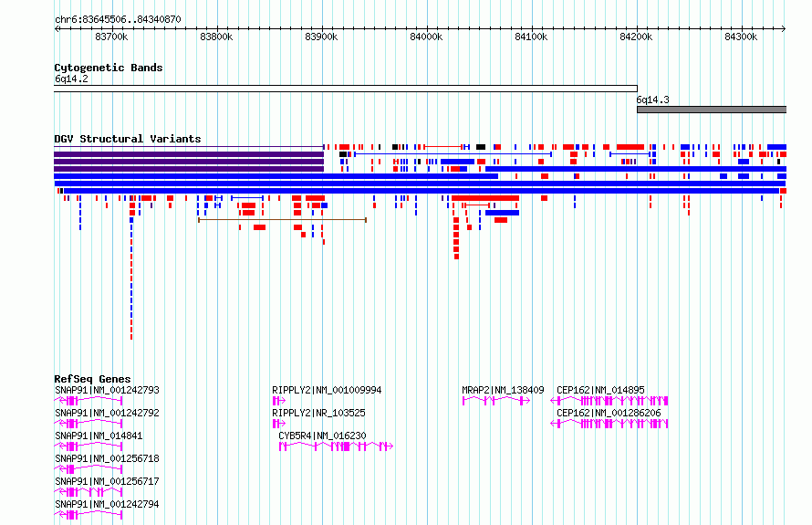Select the RIPPLY2 NR_103525 gene glyph
This screenshot has height=525, width=812.
coord(278,424)
